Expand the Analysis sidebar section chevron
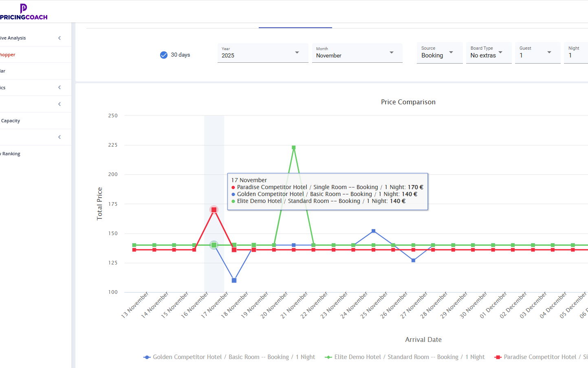The image size is (588, 368). tap(59, 38)
